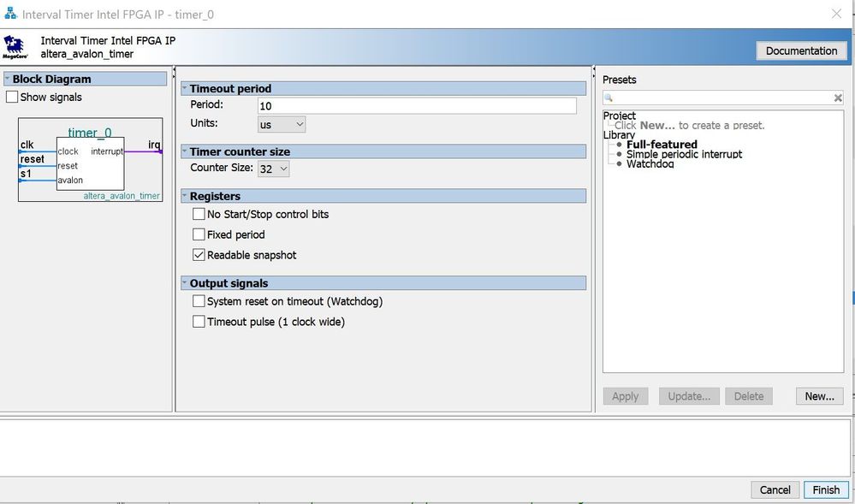
Task: Click the Apply preset button
Action: click(x=625, y=396)
